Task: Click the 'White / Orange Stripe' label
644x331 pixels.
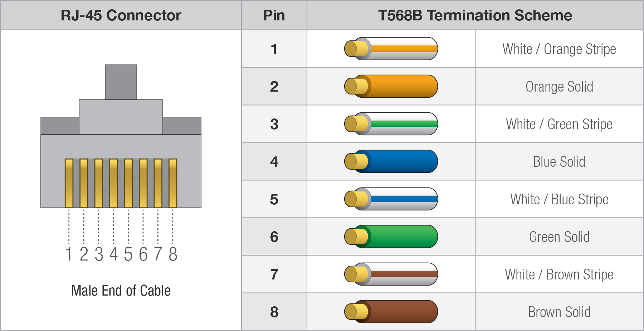Action: tap(559, 49)
